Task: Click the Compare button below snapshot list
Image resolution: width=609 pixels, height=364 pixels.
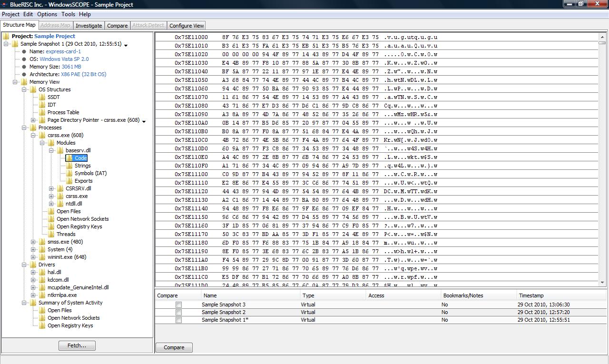Action: pyautogui.click(x=174, y=347)
